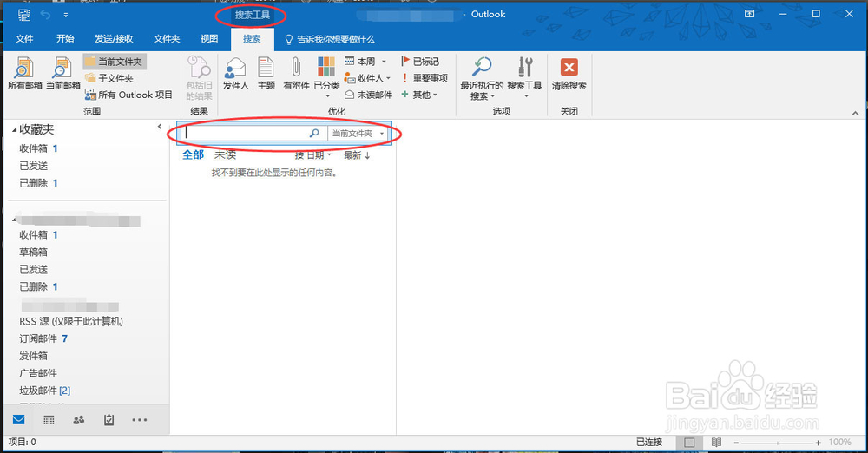
Task: Click the send/receive all folders icon
Action: [24, 15]
